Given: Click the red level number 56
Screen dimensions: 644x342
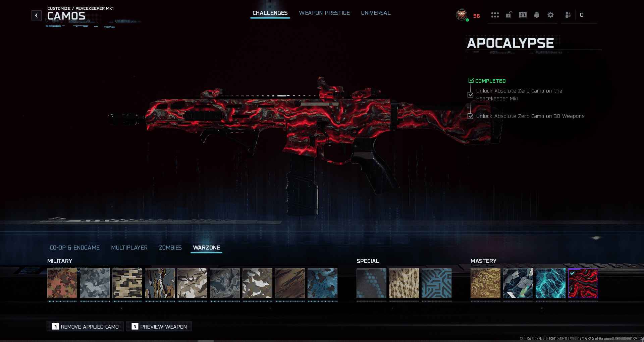Looking at the screenshot, I should click(476, 16).
